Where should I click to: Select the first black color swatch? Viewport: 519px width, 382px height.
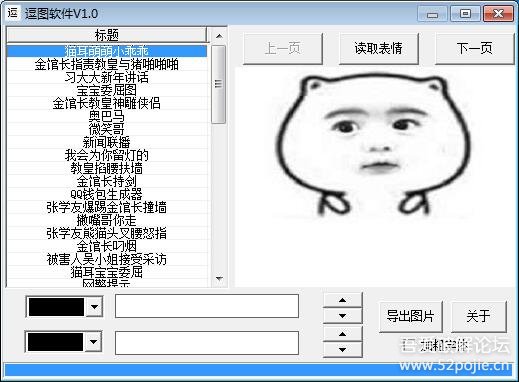pyautogui.click(x=56, y=307)
